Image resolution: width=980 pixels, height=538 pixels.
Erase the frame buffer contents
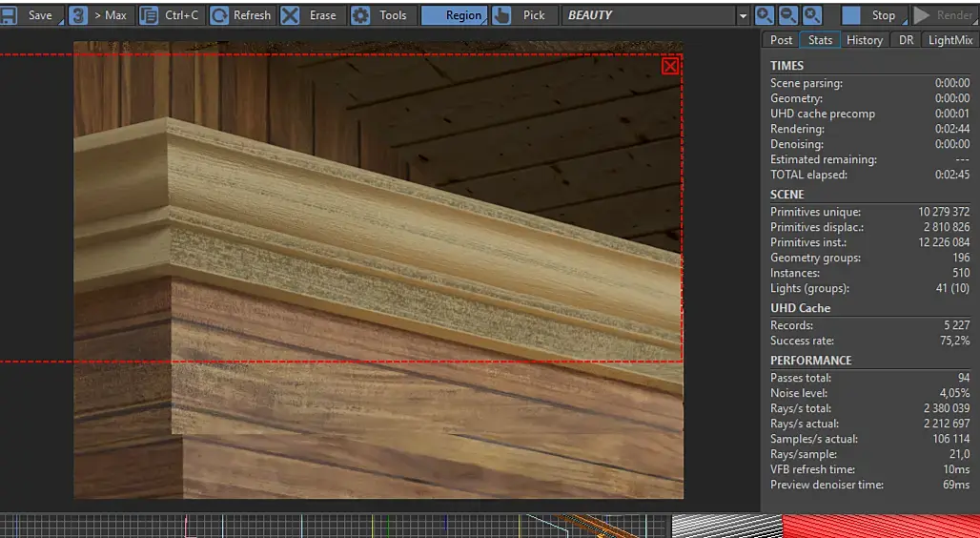(313, 15)
